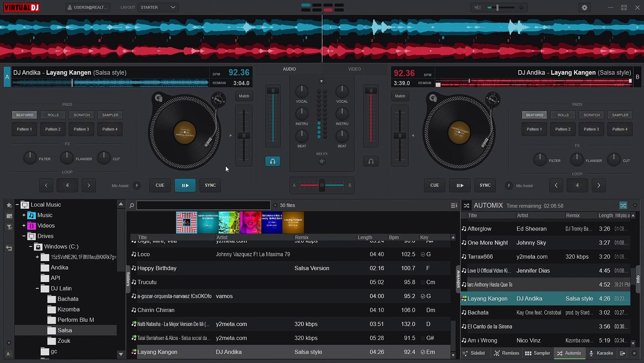
Task: Select the Salsa folder
Action: click(x=64, y=331)
